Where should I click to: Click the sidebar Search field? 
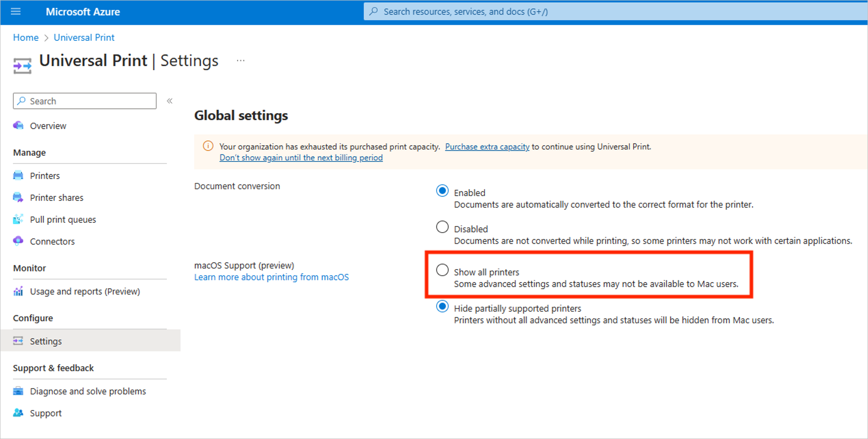[85, 101]
